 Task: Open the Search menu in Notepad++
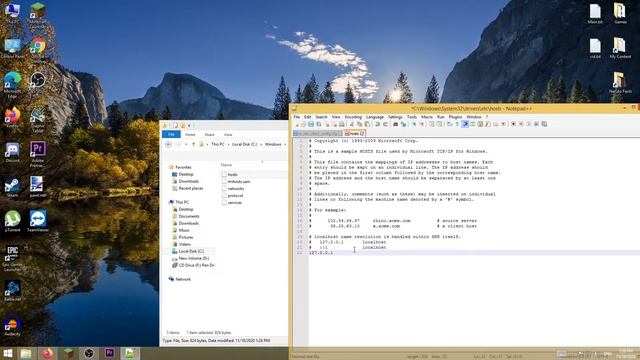[x=321, y=117]
